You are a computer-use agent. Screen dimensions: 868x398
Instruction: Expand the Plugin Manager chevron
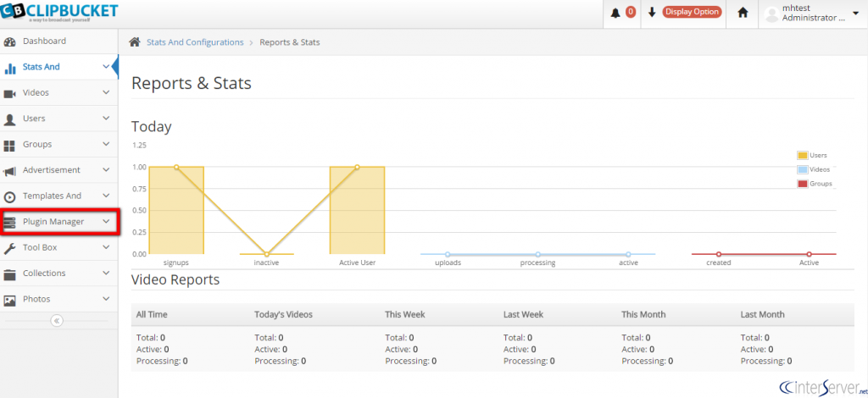(x=106, y=222)
